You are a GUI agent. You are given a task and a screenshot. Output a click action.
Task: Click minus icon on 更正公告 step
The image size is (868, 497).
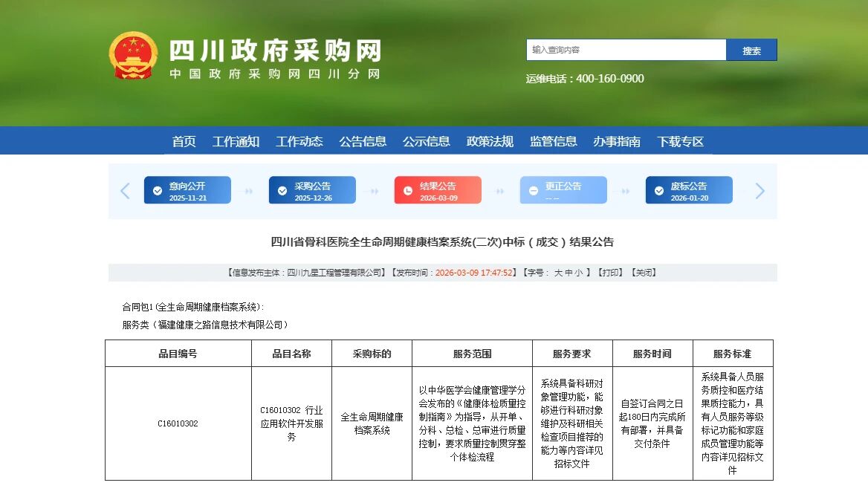(x=533, y=191)
